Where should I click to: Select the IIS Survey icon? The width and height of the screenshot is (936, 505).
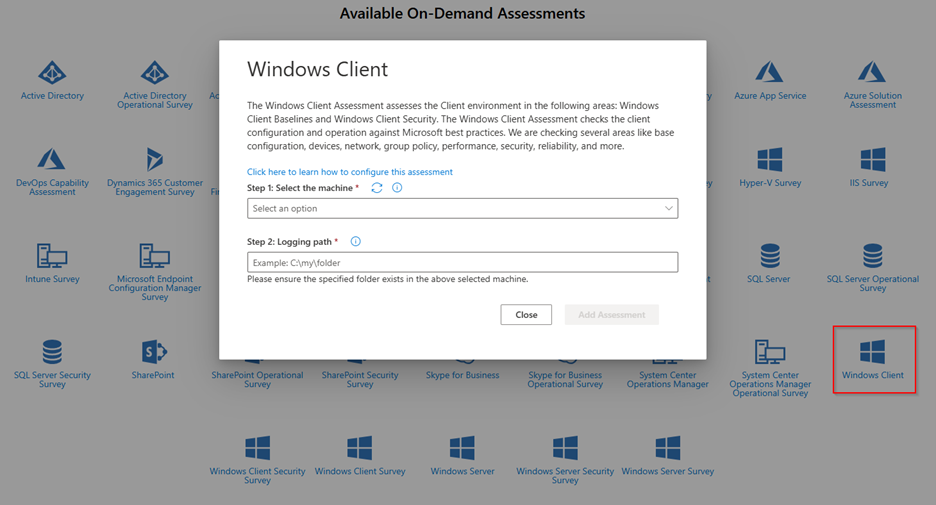click(x=873, y=160)
